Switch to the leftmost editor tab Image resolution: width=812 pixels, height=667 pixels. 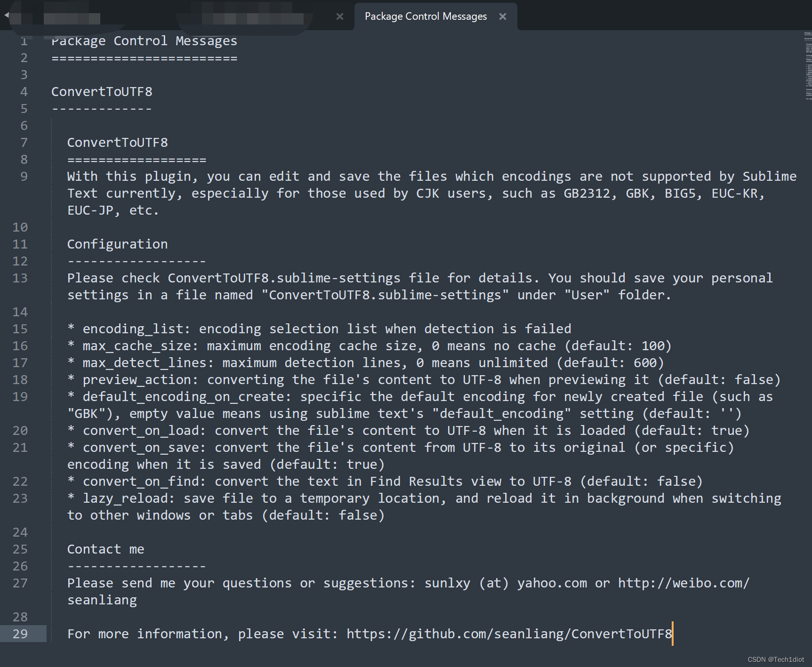coord(66,16)
